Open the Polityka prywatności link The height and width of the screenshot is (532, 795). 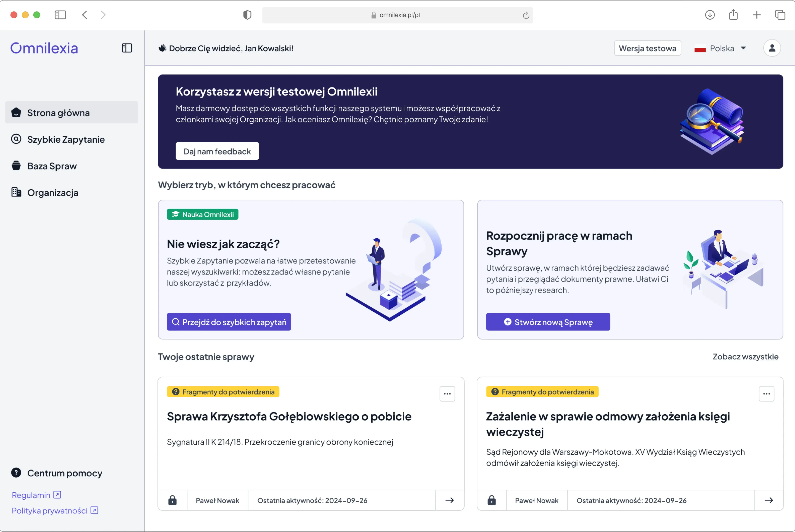(x=55, y=511)
